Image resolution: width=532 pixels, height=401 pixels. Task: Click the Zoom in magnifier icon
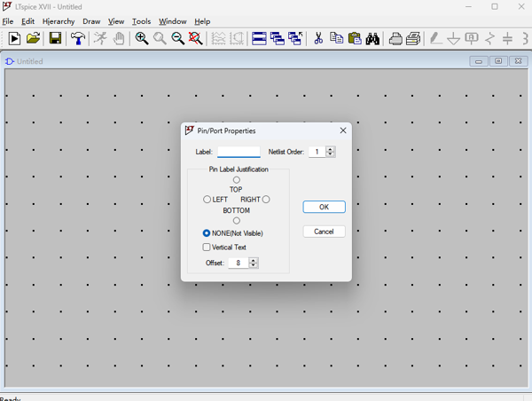tap(141, 39)
